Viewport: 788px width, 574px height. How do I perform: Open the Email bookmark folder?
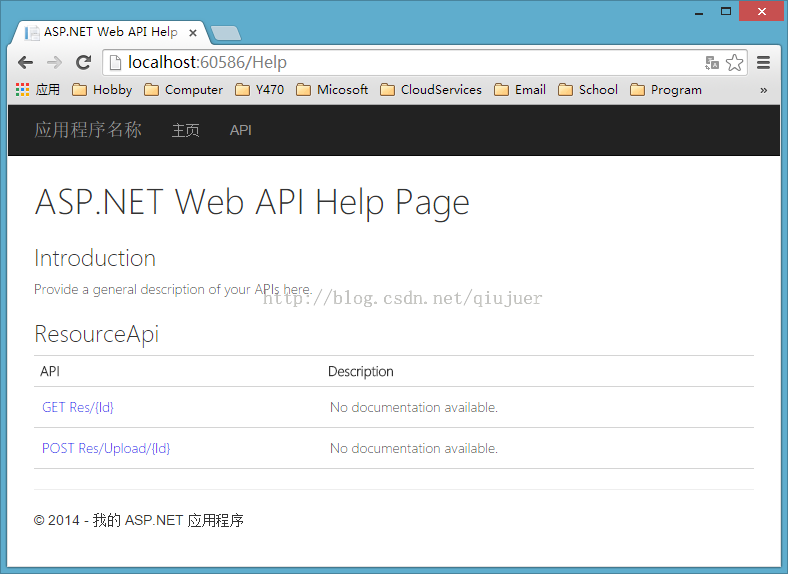click(x=520, y=89)
